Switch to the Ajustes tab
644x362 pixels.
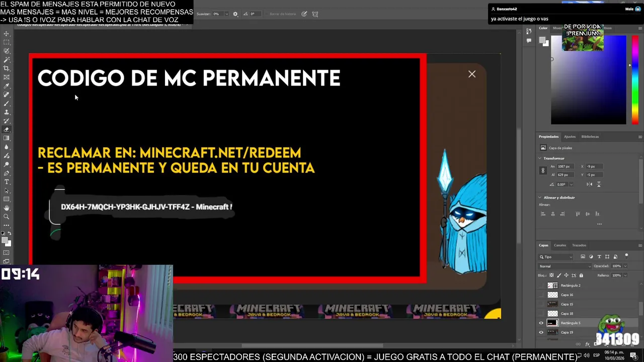pos(570,137)
